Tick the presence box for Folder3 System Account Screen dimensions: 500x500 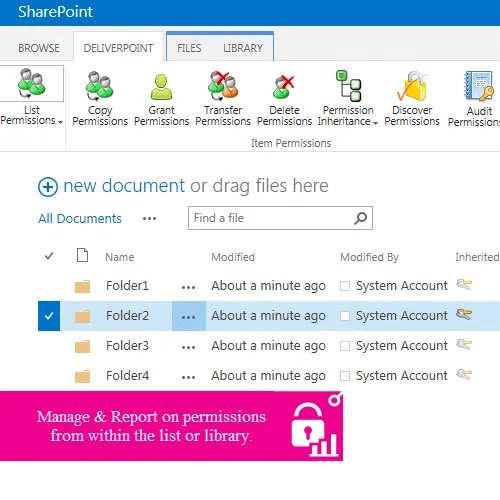345,346
